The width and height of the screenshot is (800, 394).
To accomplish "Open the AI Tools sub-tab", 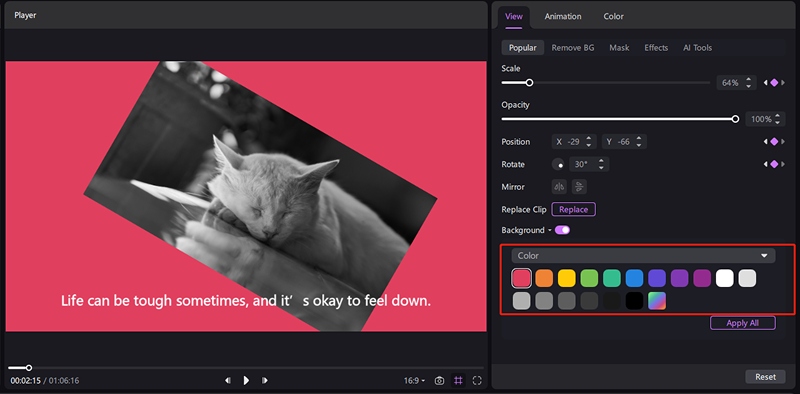I will tap(697, 47).
